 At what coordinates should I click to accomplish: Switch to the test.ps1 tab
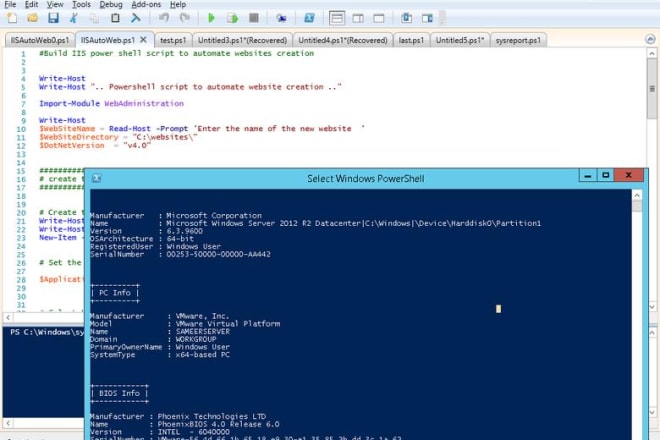(x=173, y=40)
